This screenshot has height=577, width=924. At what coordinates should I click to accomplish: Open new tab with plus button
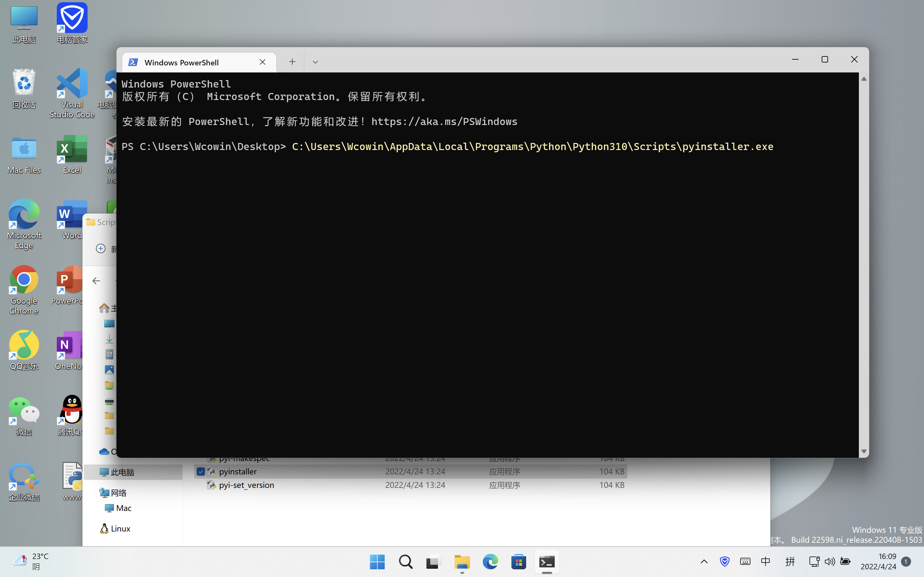point(292,62)
